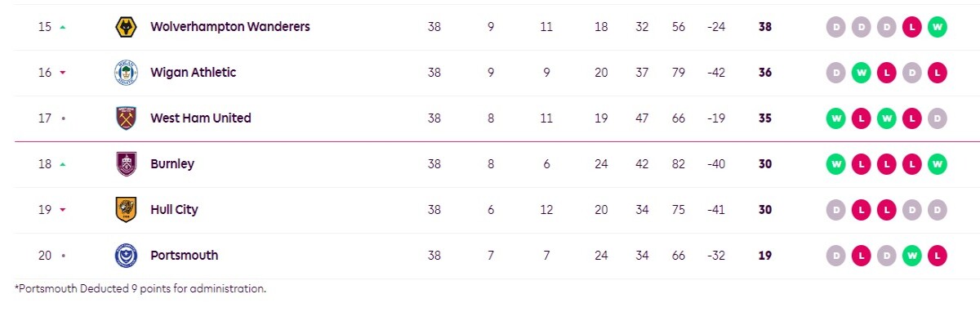The width and height of the screenshot is (980, 312).
Task: Open the Hull City team page
Action: pos(174,210)
